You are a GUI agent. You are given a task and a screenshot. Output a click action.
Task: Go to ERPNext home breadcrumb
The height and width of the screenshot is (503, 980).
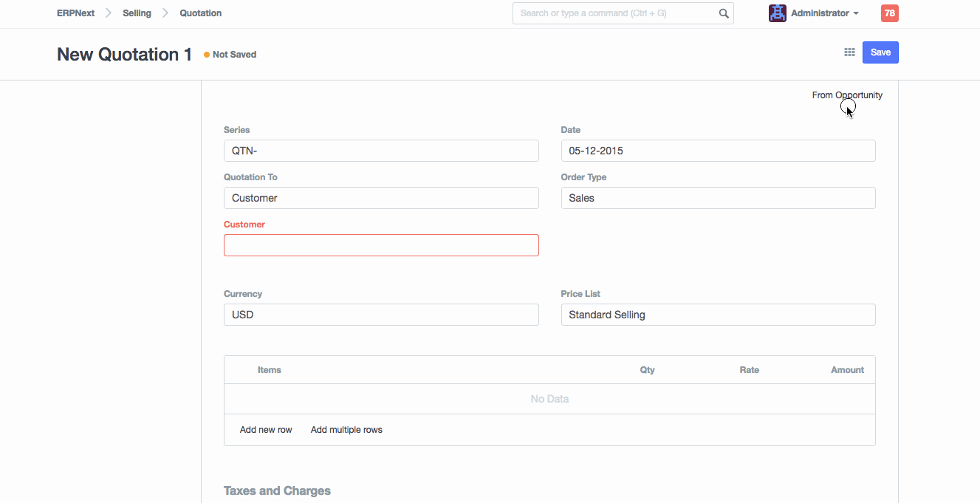[x=75, y=13]
